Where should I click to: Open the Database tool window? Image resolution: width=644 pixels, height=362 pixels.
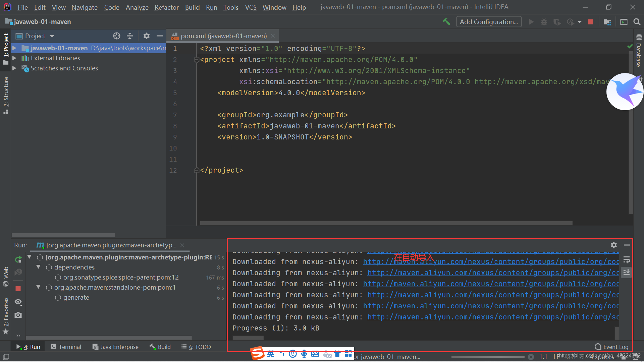pyautogui.click(x=639, y=51)
